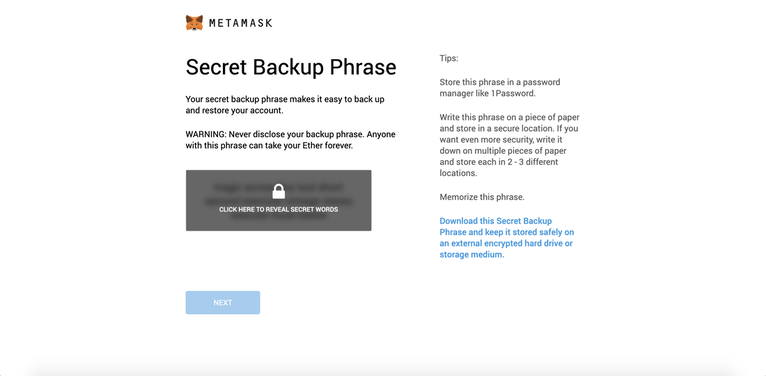The height and width of the screenshot is (376, 766).
Task: Click the disabled NEXT button
Action: (x=223, y=303)
